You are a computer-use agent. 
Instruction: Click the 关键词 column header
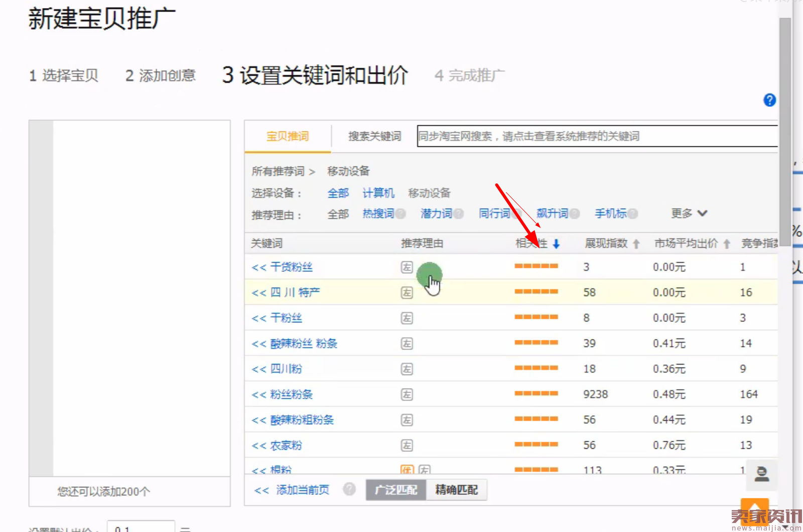(x=266, y=244)
